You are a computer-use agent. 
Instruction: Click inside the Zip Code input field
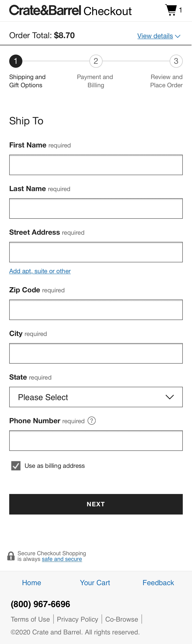tap(96, 309)
